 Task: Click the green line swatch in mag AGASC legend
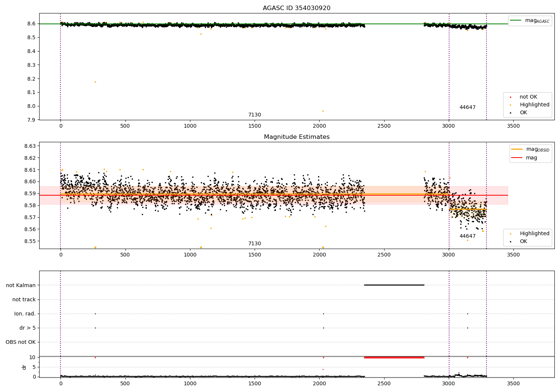tap(516, 21)
